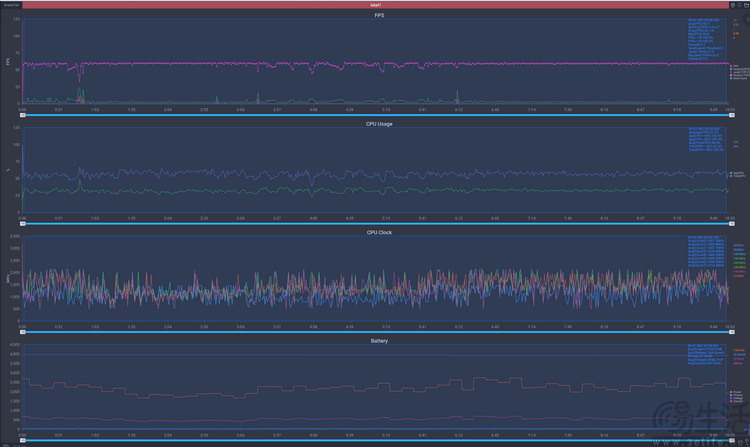Click the CPU Usage chart title
This screenshot has width=750, height=447.
379,124
